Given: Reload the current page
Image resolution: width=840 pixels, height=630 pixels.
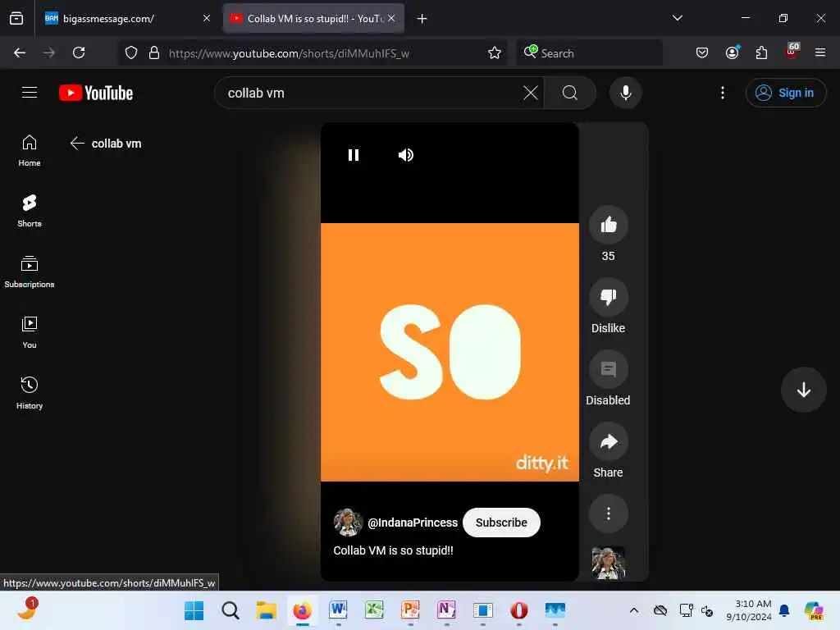Looking at the screenshot, I should point(79,52).
